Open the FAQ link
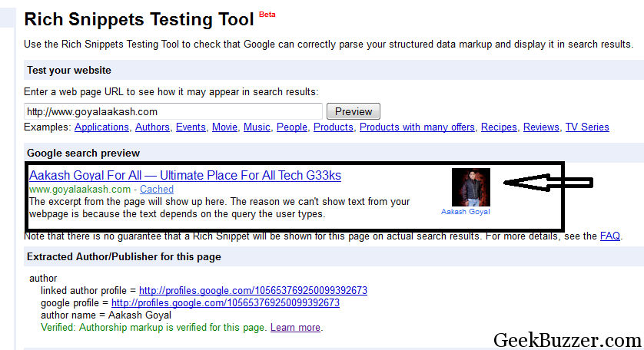644x350 pixels. pos(610,236)
